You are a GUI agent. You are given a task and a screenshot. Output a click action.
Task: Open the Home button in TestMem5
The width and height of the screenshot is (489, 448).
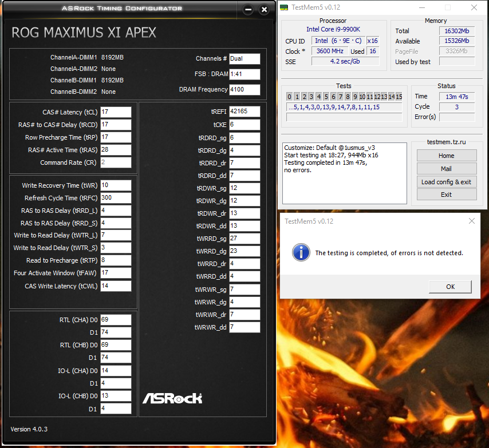[x=447, y=156]
